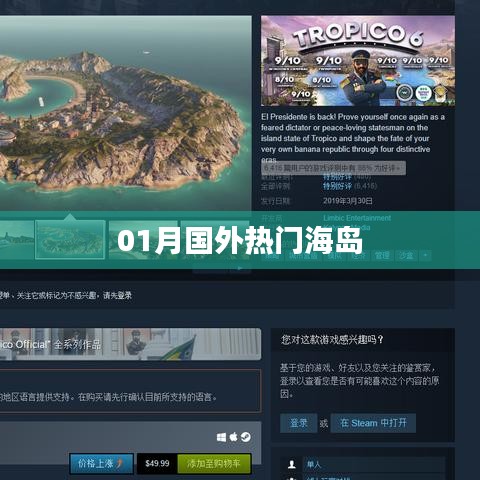This screenshot has height=480, width=480.
Task: Click the El Presidente is back description
Action: click(353, 138)
